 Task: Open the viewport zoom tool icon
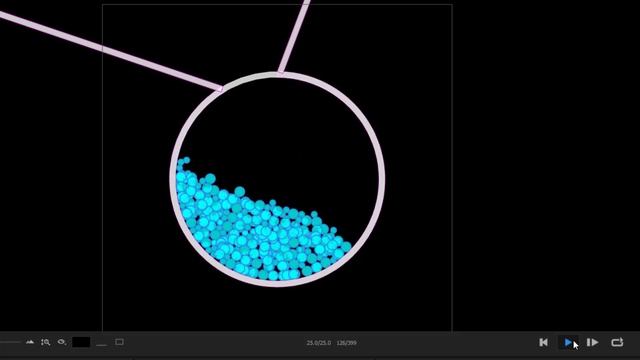point(45,342)
